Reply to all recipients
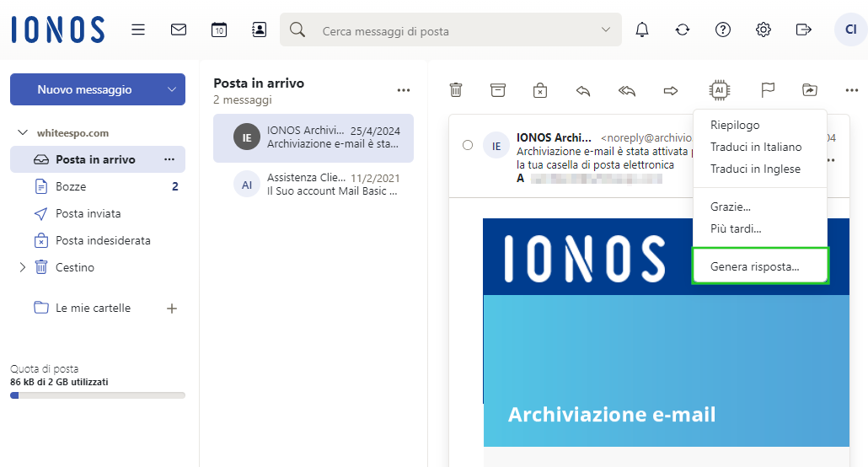The width and height of the screenshot is (868, 467). [627, 90]
